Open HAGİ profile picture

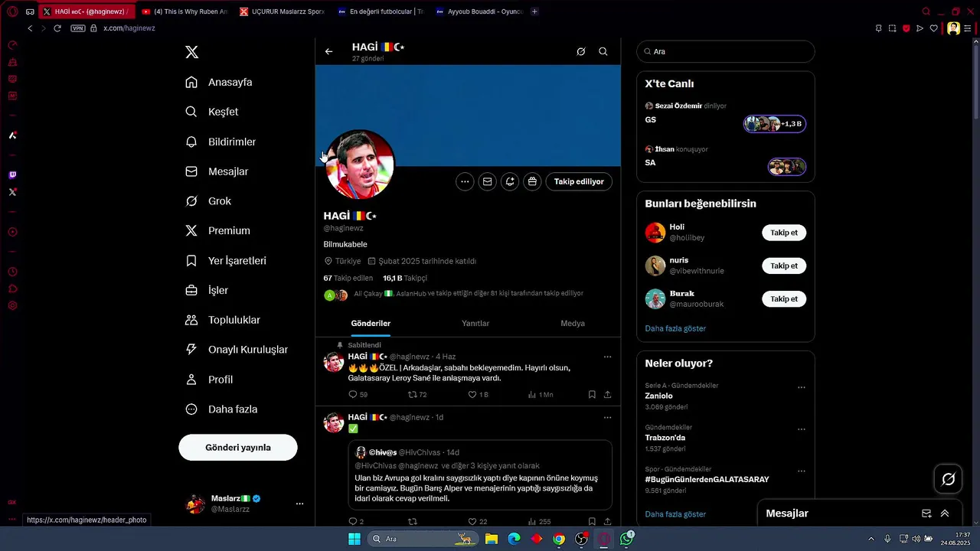(360, 165)
